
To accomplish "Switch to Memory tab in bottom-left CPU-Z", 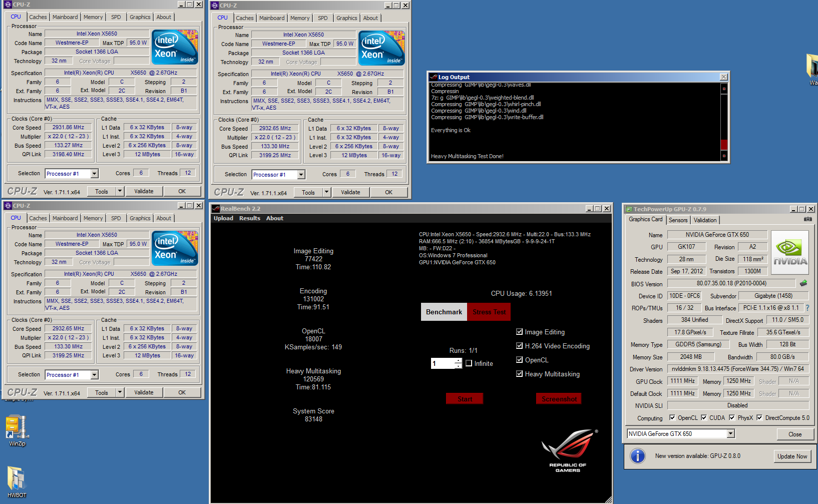I will 93,218.
